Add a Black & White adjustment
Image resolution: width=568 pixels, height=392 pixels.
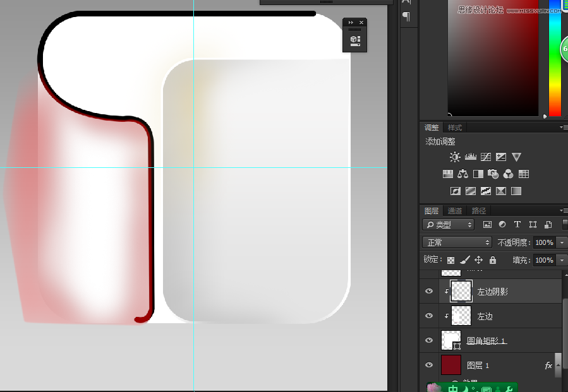[x=478, y=174]
